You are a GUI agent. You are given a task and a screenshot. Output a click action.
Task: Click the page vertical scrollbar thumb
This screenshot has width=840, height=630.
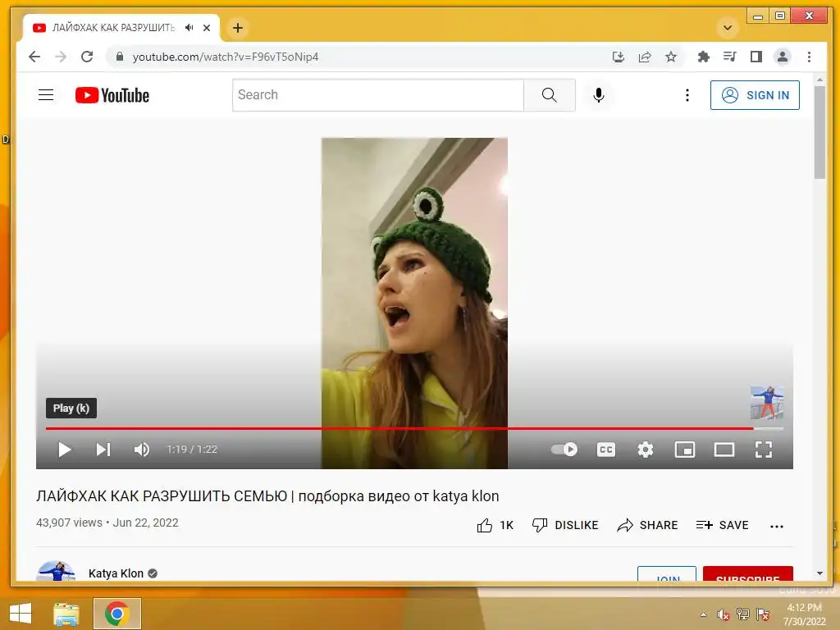point(819,132)
